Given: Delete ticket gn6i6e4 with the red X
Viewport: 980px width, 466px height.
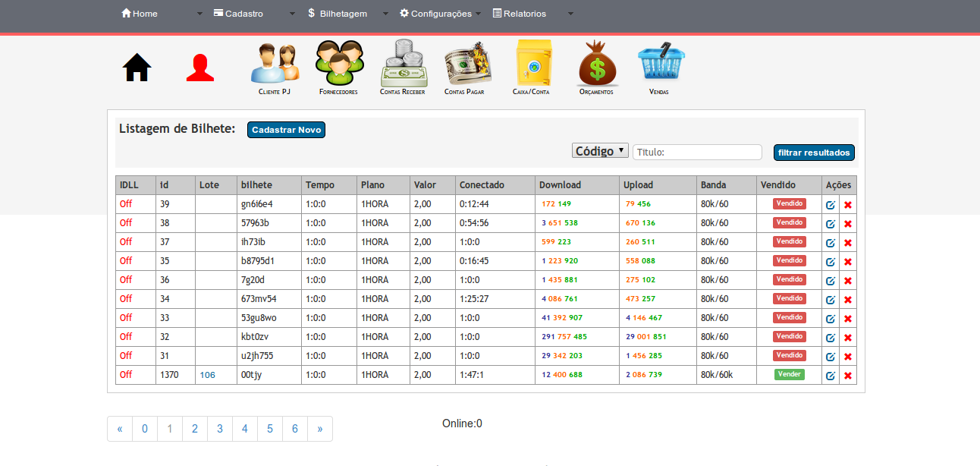Looking at the screenshot, I should (x=848, y=205).
